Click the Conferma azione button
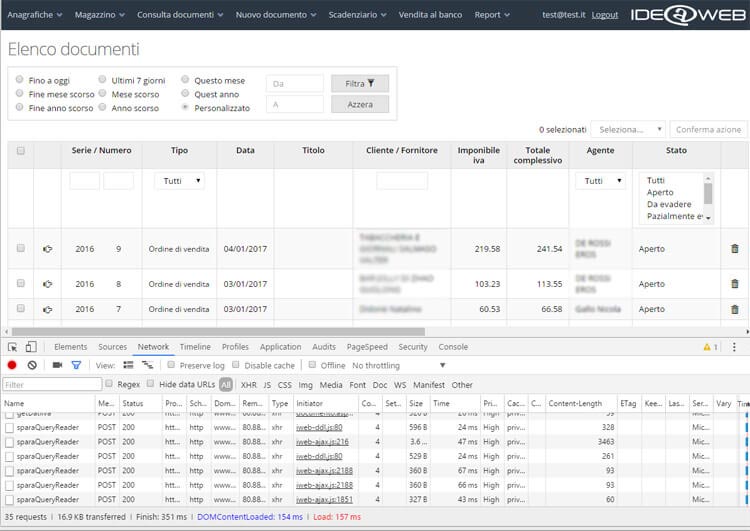This screenshot has height=531, width=750. [708, 130]
